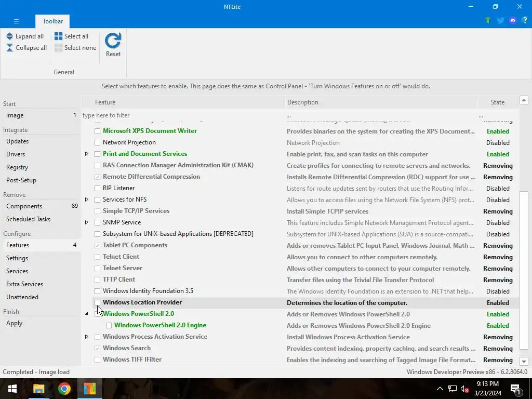Click the Reset icon button

click(x=113, y=45)
